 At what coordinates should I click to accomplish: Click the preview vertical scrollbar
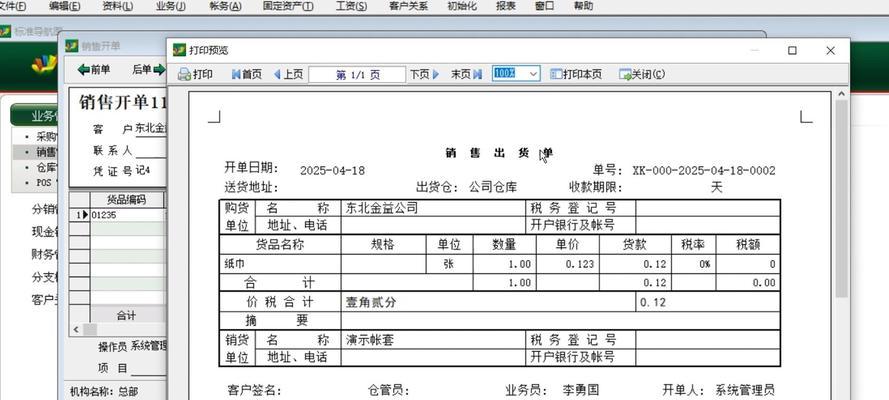coord(841,198)
